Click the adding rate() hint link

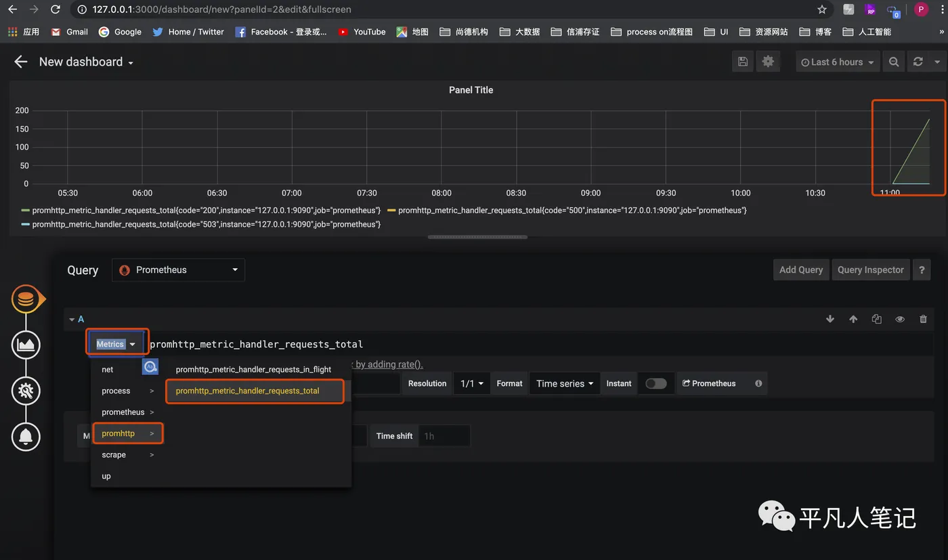(x=389, y=364)
